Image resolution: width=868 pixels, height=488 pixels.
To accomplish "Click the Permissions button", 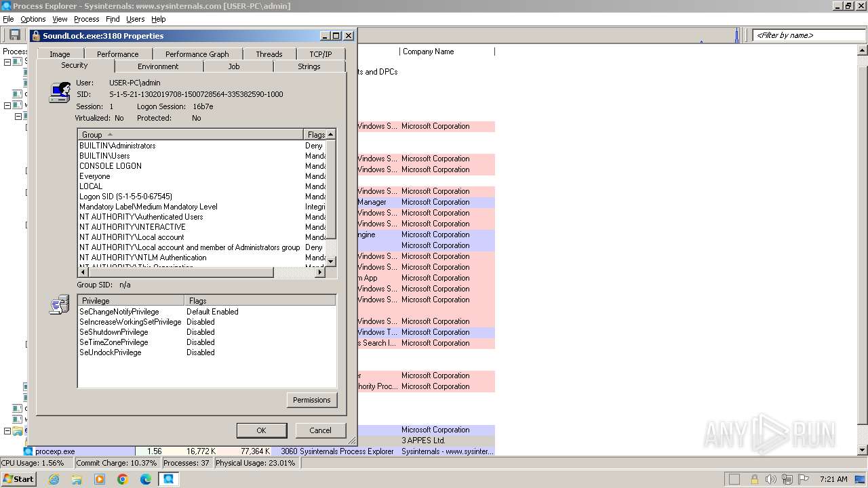I will tap(312, 400).
